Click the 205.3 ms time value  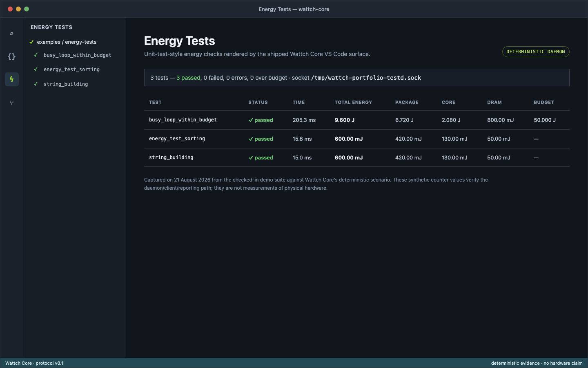304,120
